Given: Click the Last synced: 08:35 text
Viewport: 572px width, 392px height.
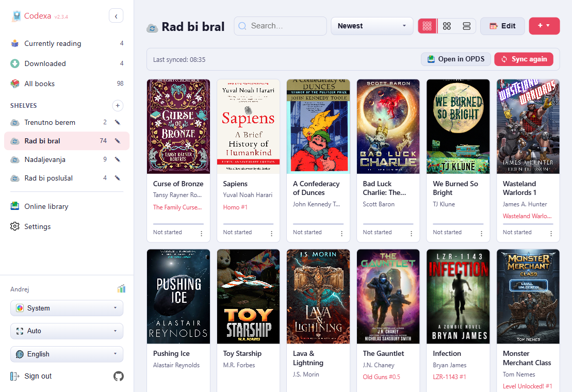Looking at the screenshot, I should coord(179,59).
